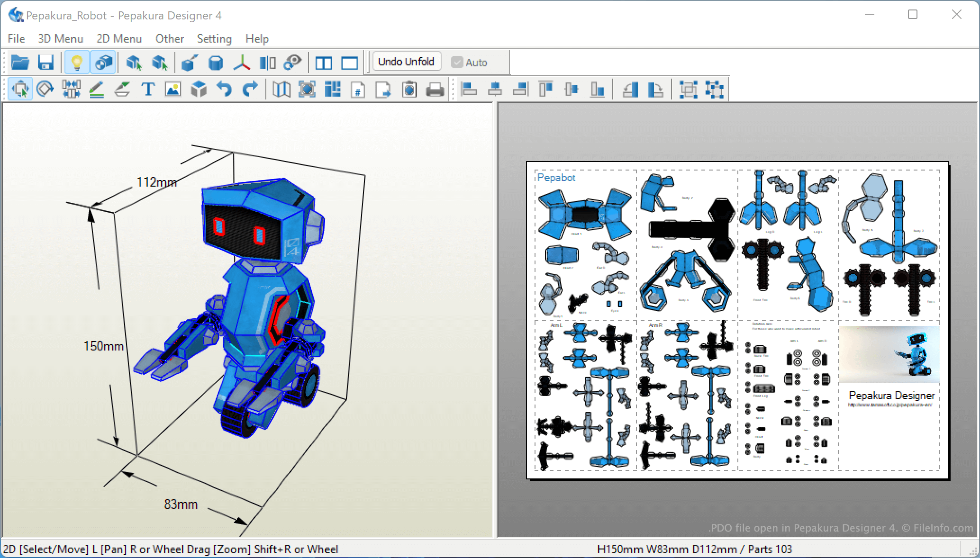Toggle the light bulb lighting switch
The height and width of the screenshot is (558, 980).
coord(77,63)
